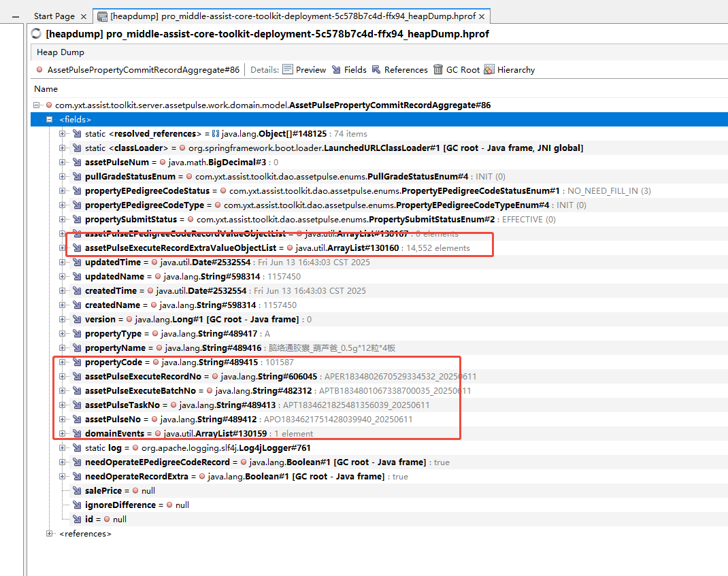The image size is (728, 576).
Task: Select String#482312 APTB batch number value
Action: point(343,391)
